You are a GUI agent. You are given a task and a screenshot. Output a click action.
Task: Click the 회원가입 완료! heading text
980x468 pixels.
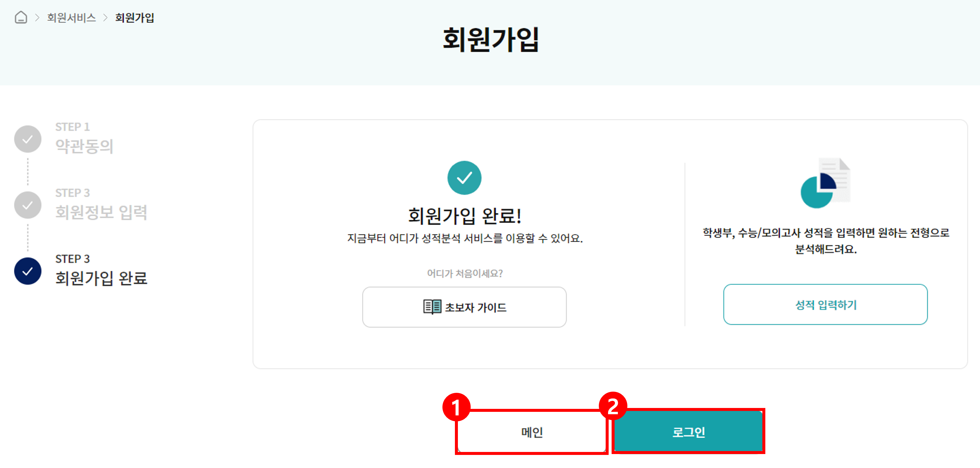pos(464,216)
